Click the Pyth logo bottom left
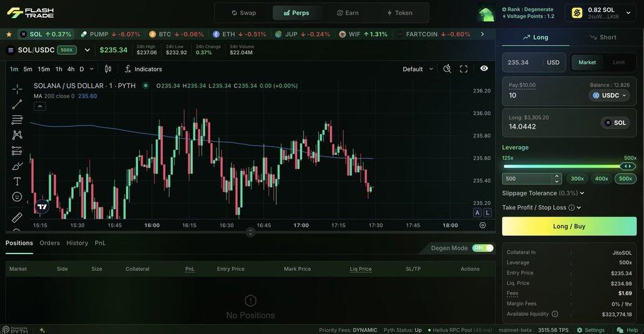Screen dimensions: 644x334 coord(15,330)
